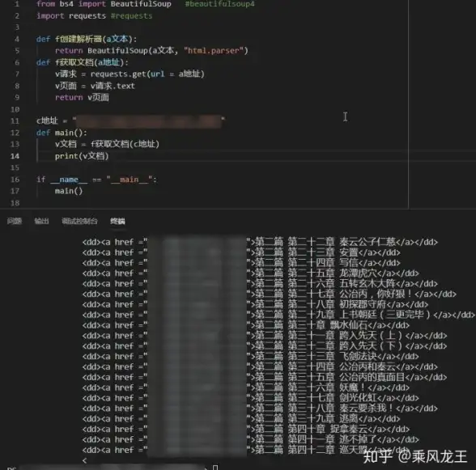Screen dimensions: 476x470
Task: Click the print(v文档) statement
Action: click(82, 156)
